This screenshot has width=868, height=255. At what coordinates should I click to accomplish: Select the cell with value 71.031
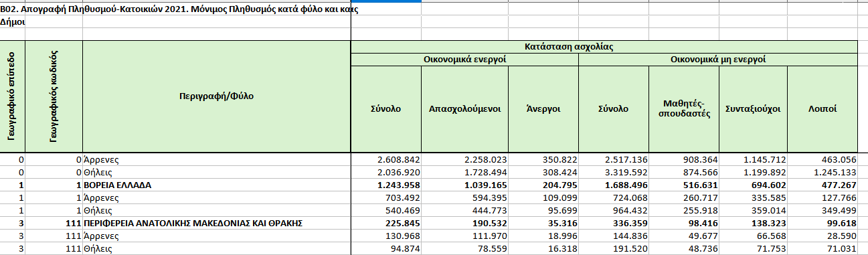(823, 249)
